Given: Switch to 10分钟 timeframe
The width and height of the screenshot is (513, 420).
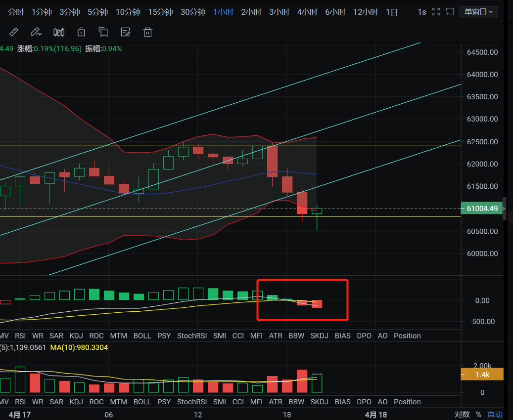Looking at the screenshot, I should click(x=128, y=12).
